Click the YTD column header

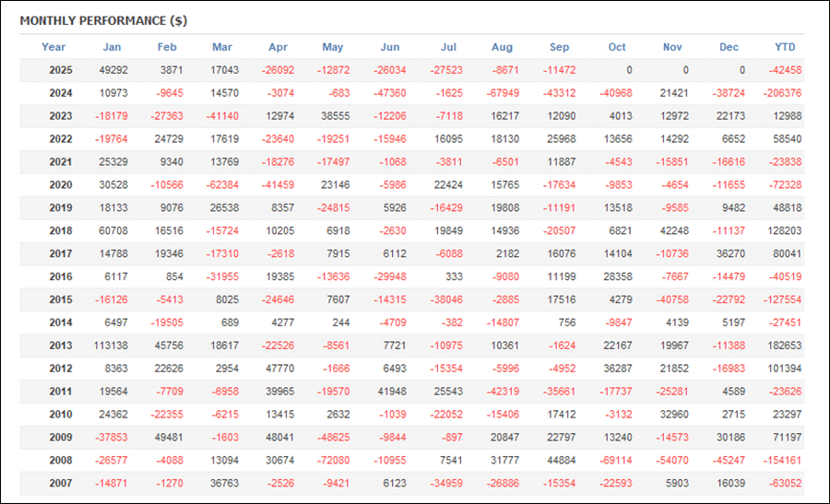[786, 47]
